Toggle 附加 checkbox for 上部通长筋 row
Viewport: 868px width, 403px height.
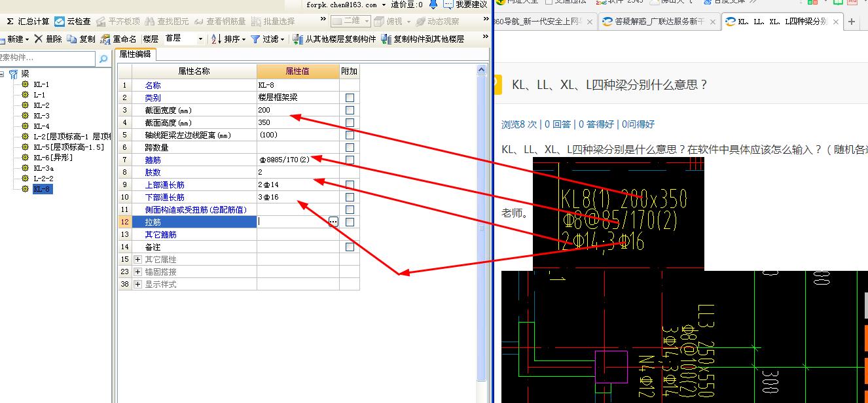pos(350,184)
